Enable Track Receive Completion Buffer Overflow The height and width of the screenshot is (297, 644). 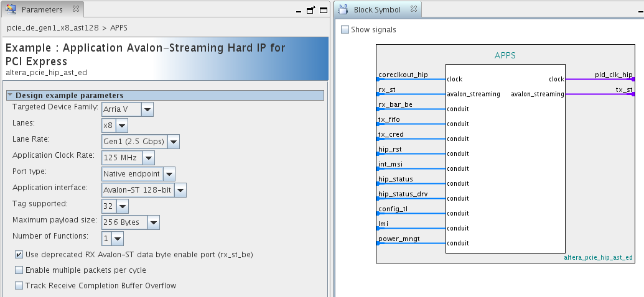click(x=19, y=286)
